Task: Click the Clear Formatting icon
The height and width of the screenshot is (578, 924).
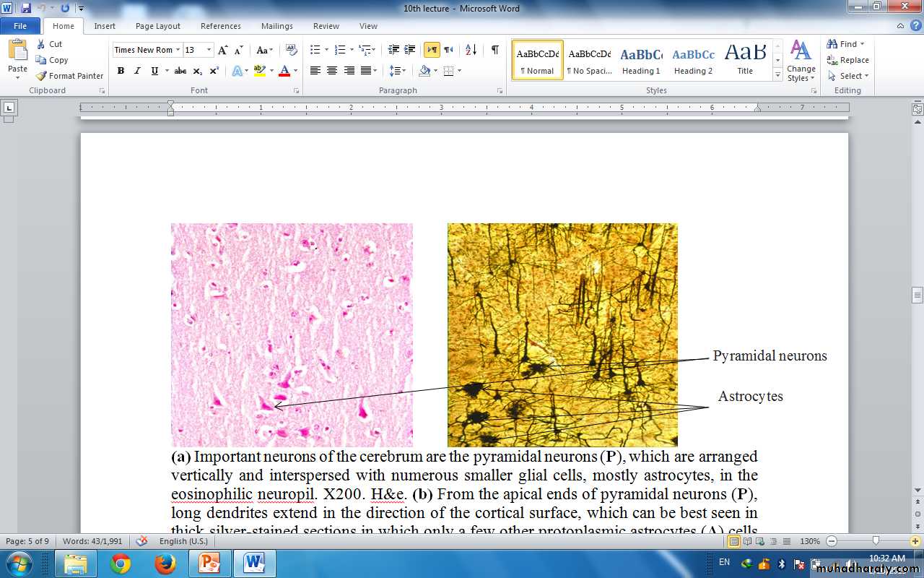Action: click(291, 50)
